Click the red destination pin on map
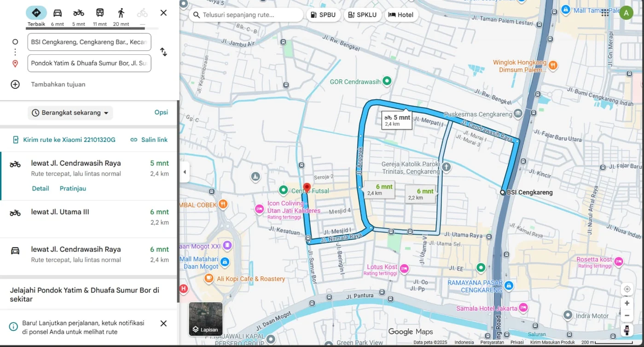644x347 pixels. [307, 189]
